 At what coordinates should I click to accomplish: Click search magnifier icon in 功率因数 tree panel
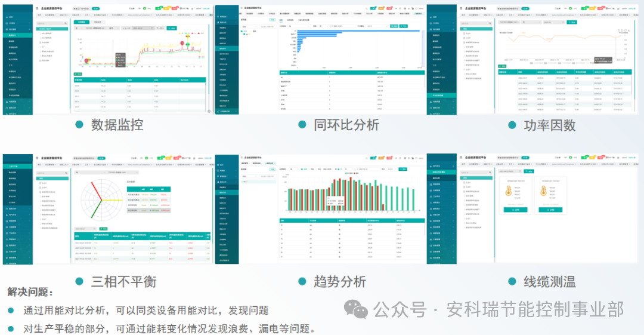tap(490, 23)
